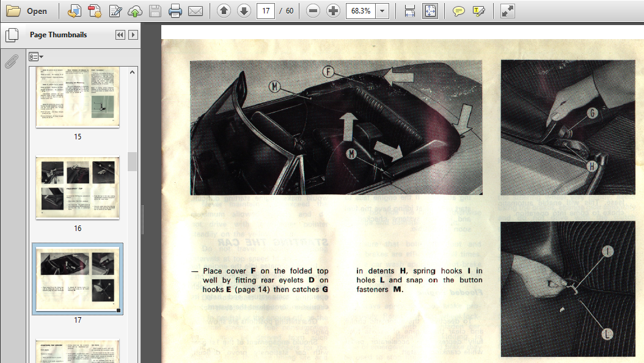Open the thumbnail options dropdown menu
The width and height of the screenshot is (644, 363).
click(x=35, y=57)
